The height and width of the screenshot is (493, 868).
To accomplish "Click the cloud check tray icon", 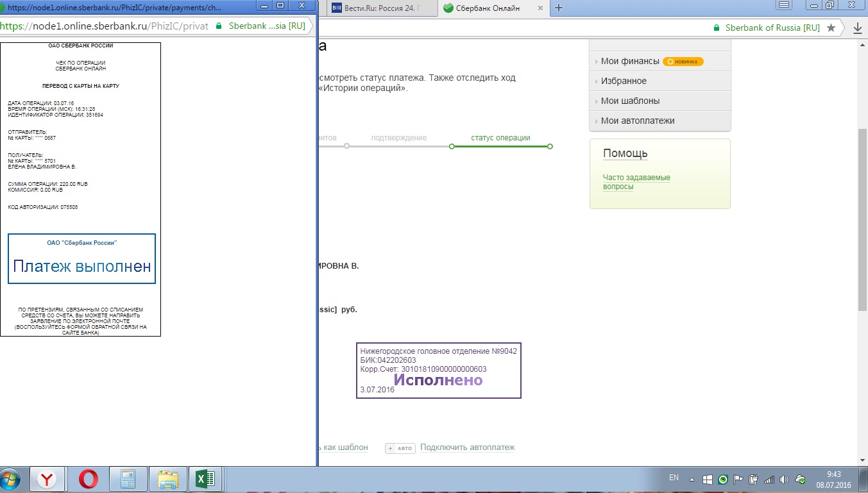I will [x=800, y=480].
